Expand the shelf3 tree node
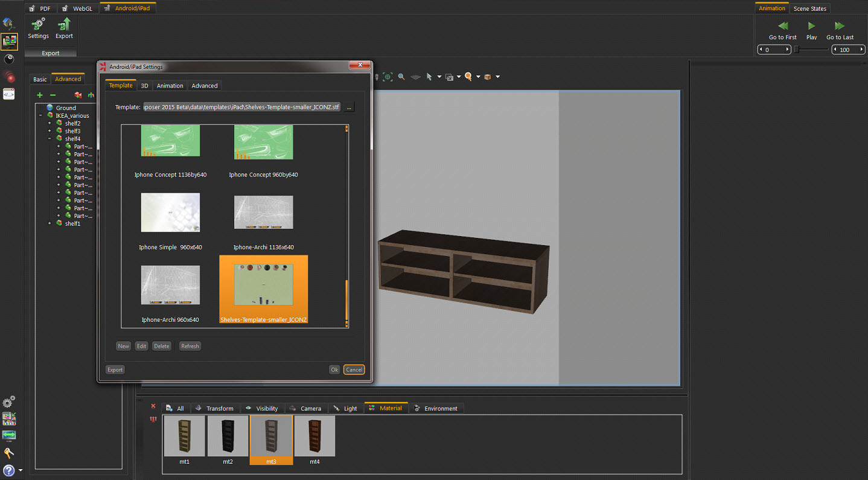 49,131
